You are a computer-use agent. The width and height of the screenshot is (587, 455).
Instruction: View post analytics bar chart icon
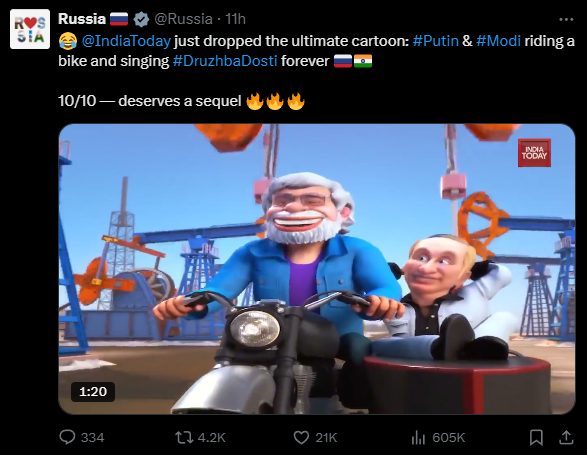(418, 437)
